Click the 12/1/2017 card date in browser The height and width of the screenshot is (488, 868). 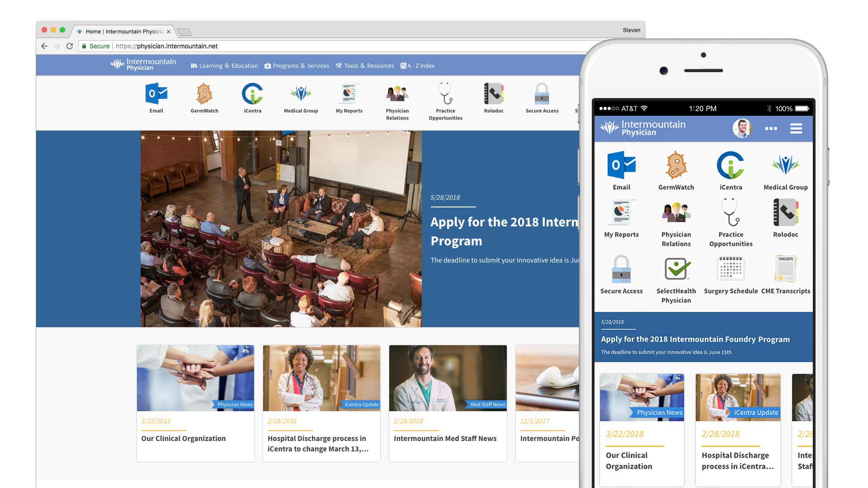click(x=535, y=421)
